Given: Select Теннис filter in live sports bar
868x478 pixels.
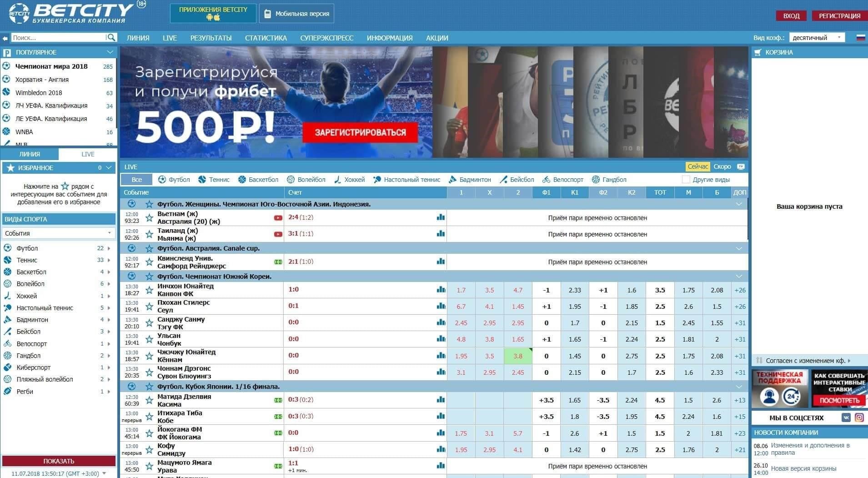Looking at the screenshot, I should (x=214, y=180).
